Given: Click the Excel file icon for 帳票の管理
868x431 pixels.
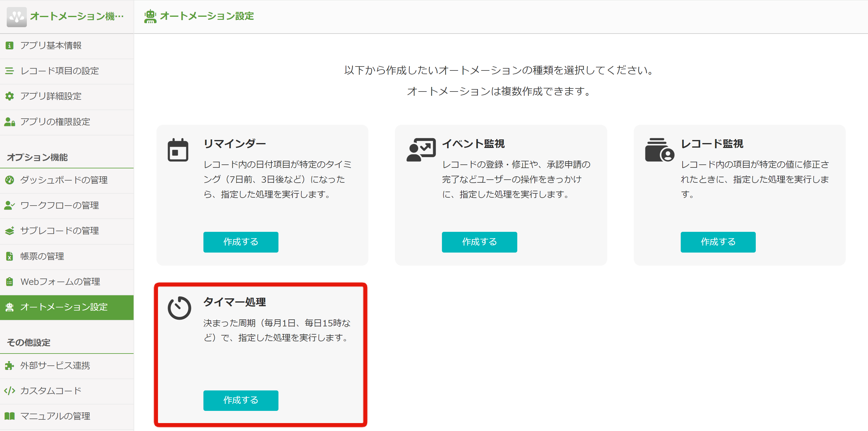Looking at the screenshot, I should [x=9, y=256].
